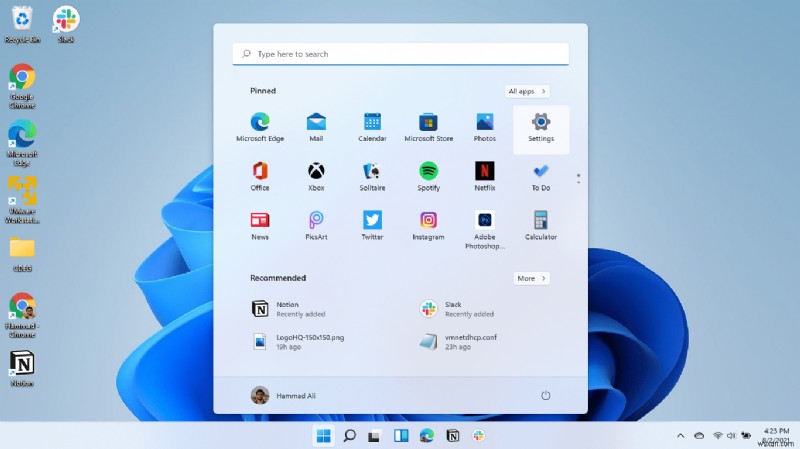Open Widgets from the taskbar
This screenshot has height=449, width=800.
tap(401, 436)
